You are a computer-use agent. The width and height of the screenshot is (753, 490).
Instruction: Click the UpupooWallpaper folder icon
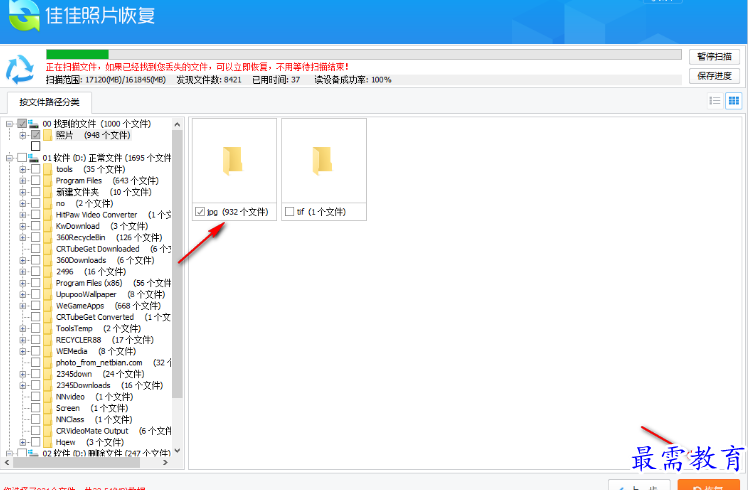48,294
